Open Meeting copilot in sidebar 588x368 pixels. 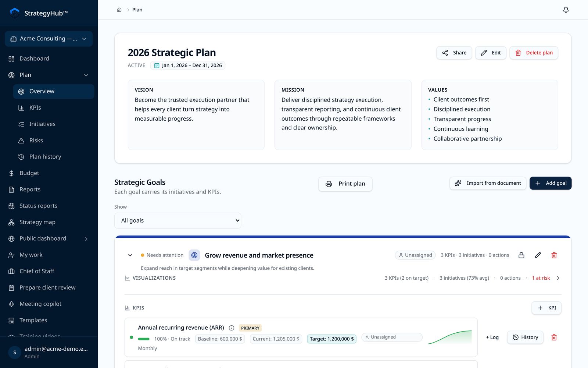click(49, 304)
